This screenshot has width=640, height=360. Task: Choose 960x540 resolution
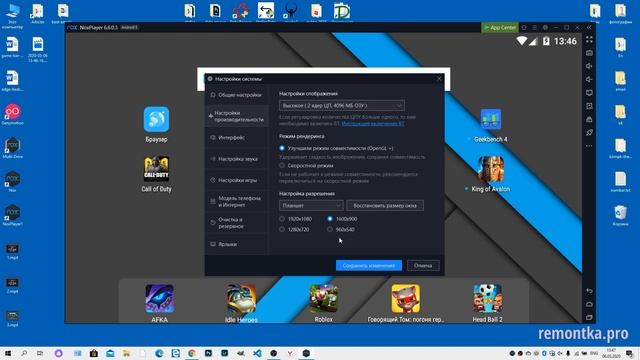(330, 229)
